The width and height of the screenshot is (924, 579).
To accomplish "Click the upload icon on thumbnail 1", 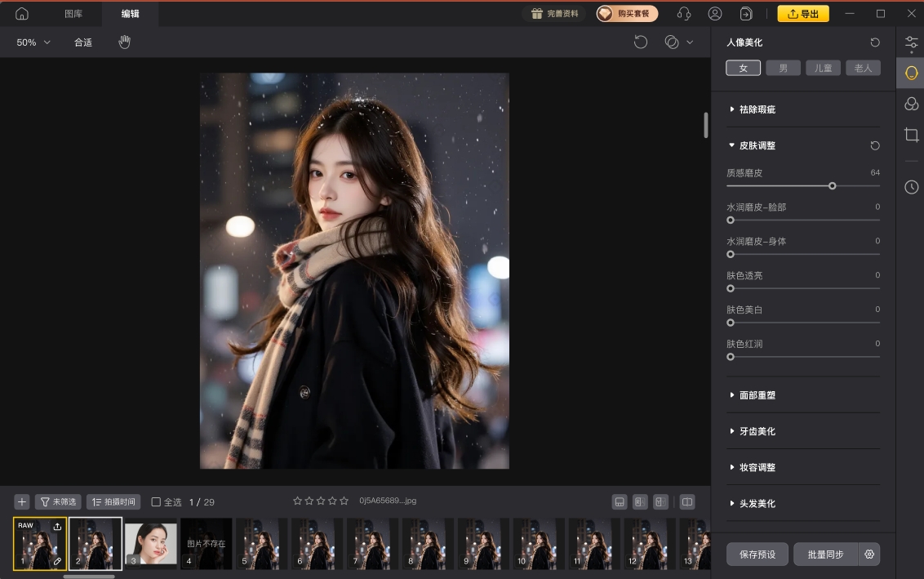I will click(57, 527).
